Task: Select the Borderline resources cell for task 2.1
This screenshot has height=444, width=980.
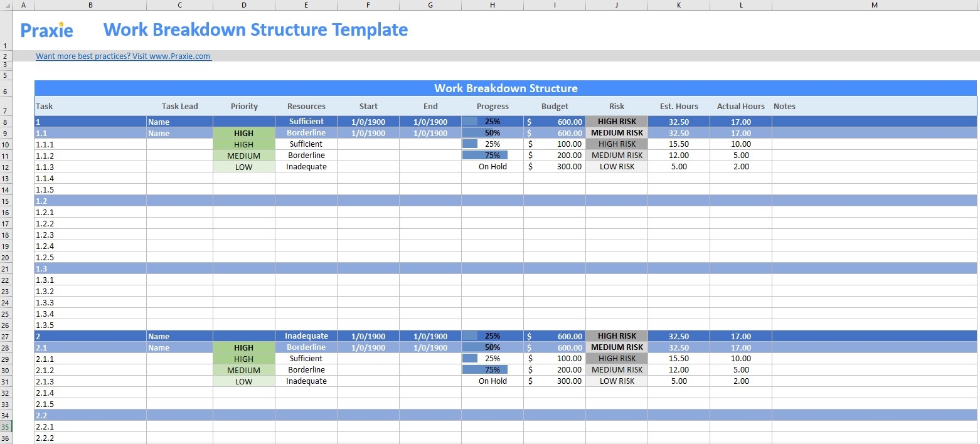Action: [x=306, y=347]
